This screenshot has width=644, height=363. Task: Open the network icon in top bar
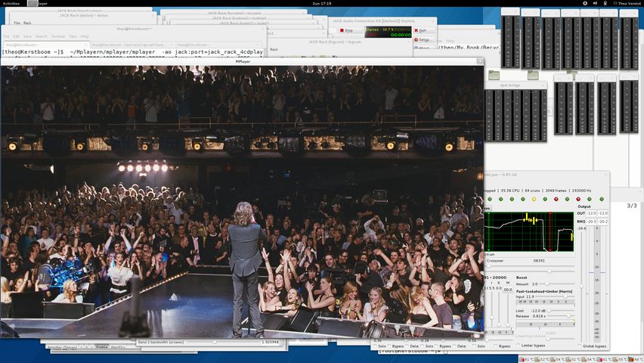605,3
